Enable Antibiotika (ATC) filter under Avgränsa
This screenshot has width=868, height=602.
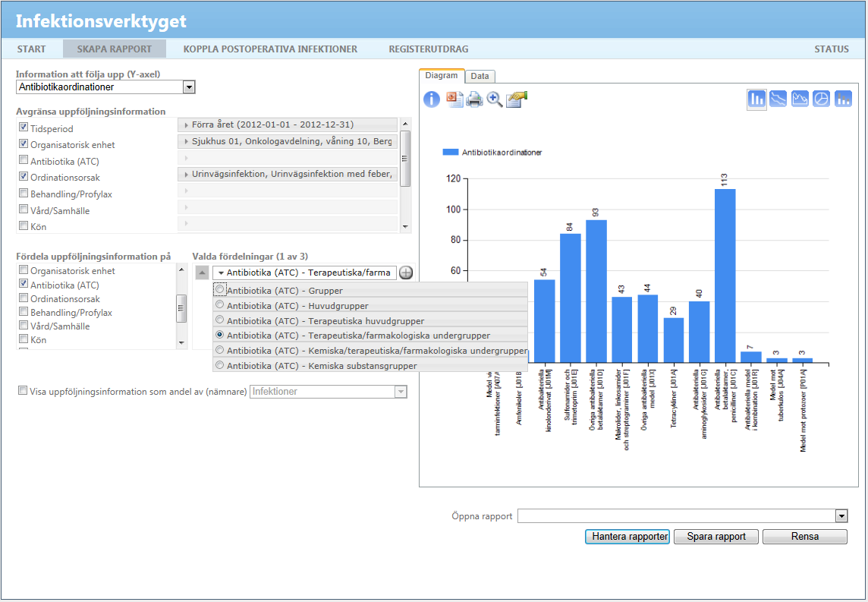click(x=24, y=160)
